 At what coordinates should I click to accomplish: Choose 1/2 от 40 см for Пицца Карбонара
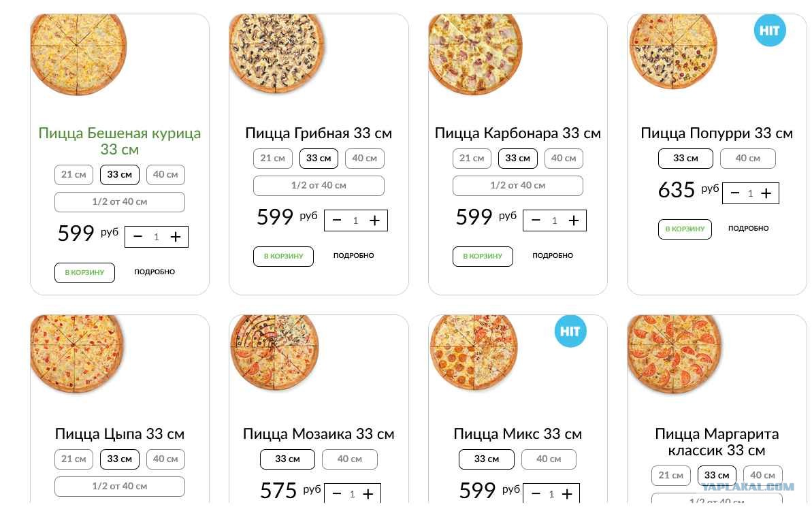(x=518, y=186)
